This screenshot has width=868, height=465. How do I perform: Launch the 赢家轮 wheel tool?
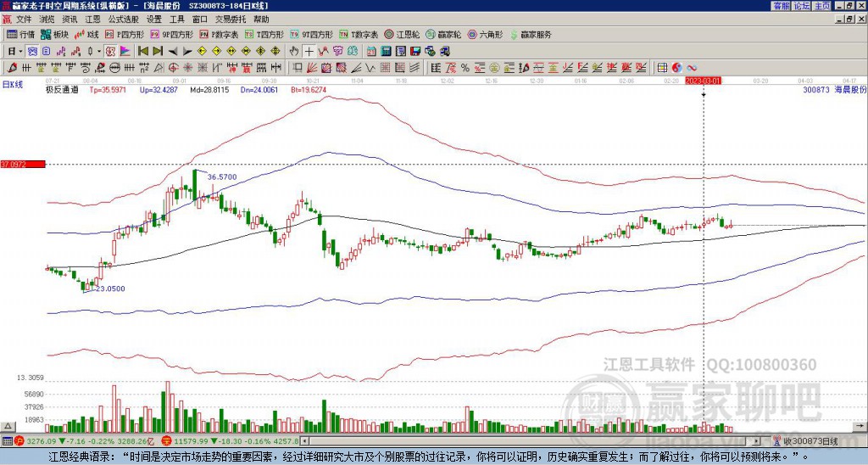[x=444, y=34]
